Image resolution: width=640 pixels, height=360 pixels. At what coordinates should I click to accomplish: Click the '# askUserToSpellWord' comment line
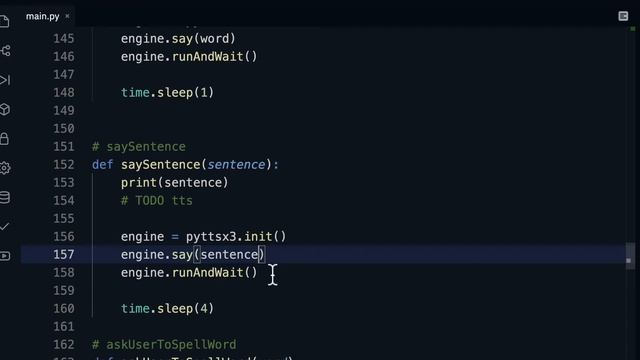click(x=164, y=344)
